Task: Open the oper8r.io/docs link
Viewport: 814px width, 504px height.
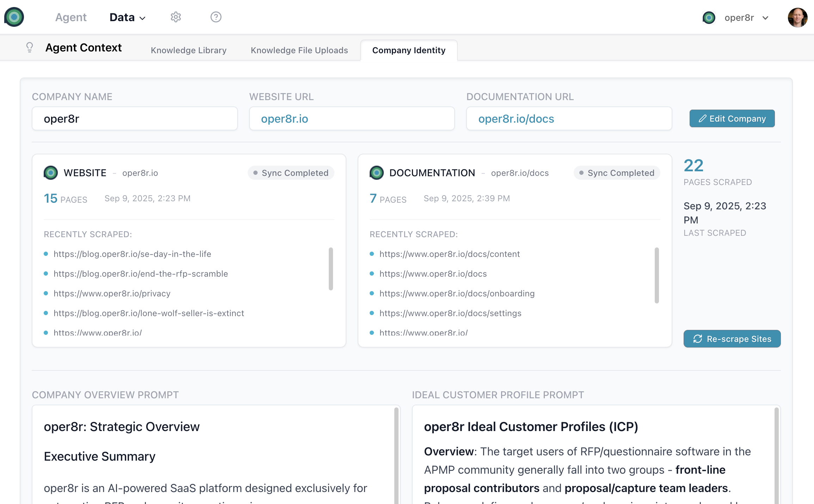Action: (516, 119)
